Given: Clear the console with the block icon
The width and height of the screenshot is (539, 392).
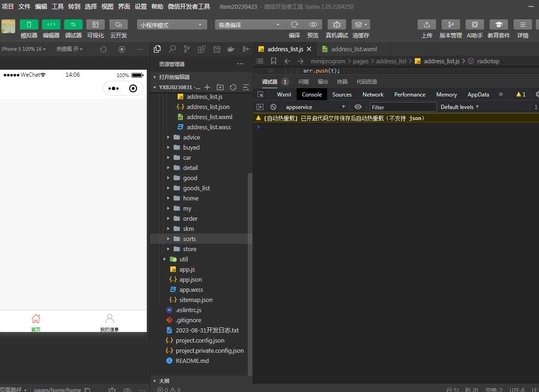Looking at the screenshot, I should pos(273,107).
